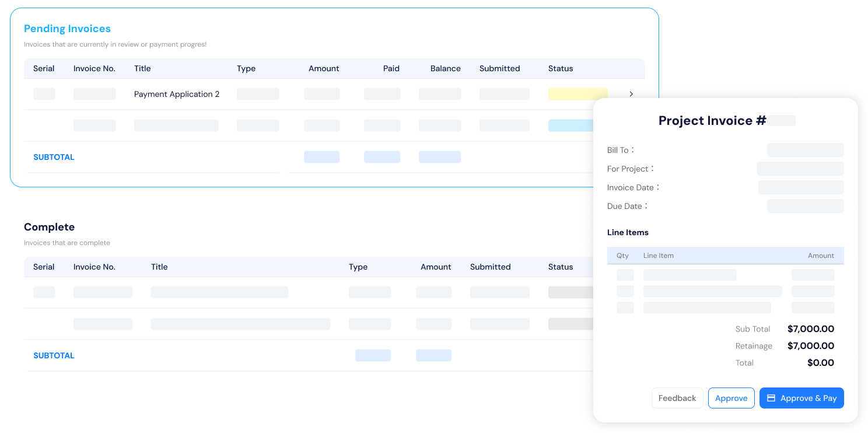Sort Complete table by Submitted column

[490, 267]
